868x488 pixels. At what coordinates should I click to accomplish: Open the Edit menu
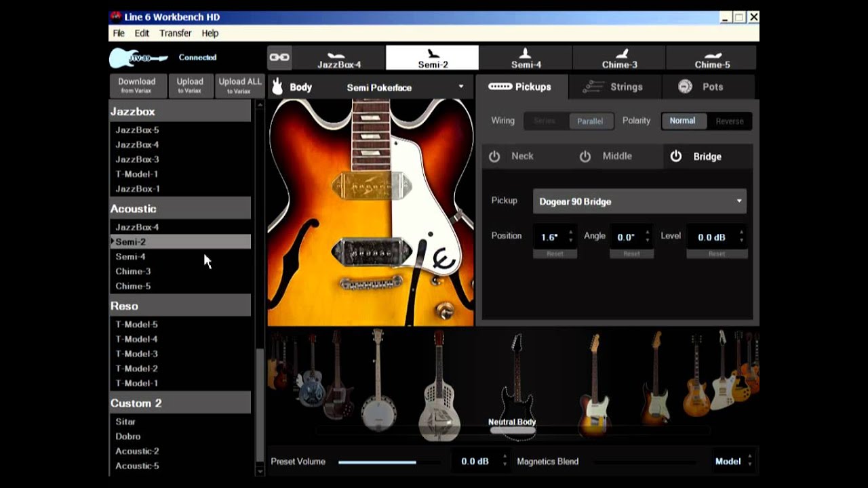coord(142,33)
